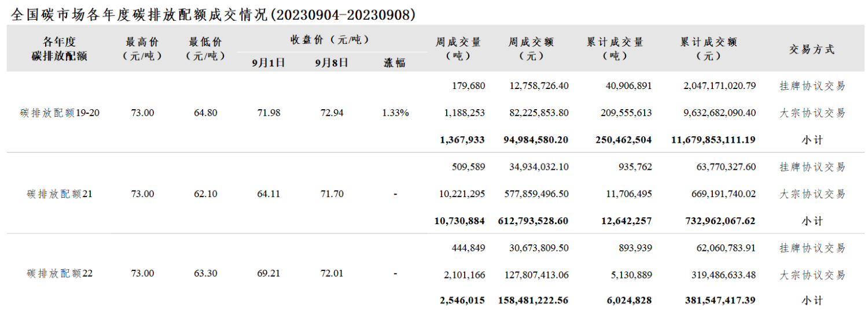Select weekly amount 12,758,726.40

pos(539,86)
